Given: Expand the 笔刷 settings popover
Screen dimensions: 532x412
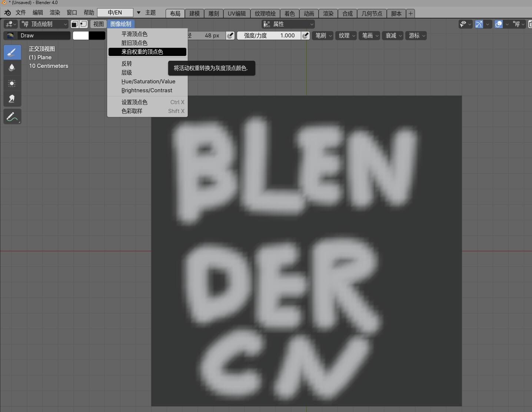Looking at the screenshot, I should (x=323, y=36).
